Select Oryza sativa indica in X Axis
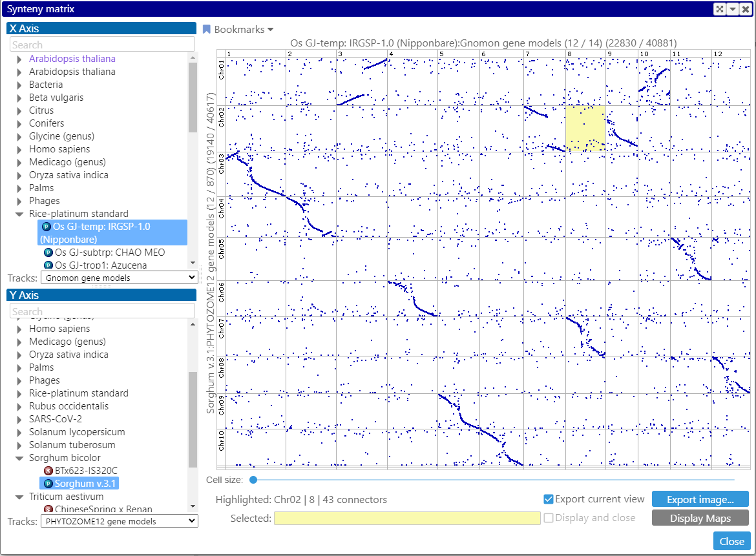 click(68, 176)
